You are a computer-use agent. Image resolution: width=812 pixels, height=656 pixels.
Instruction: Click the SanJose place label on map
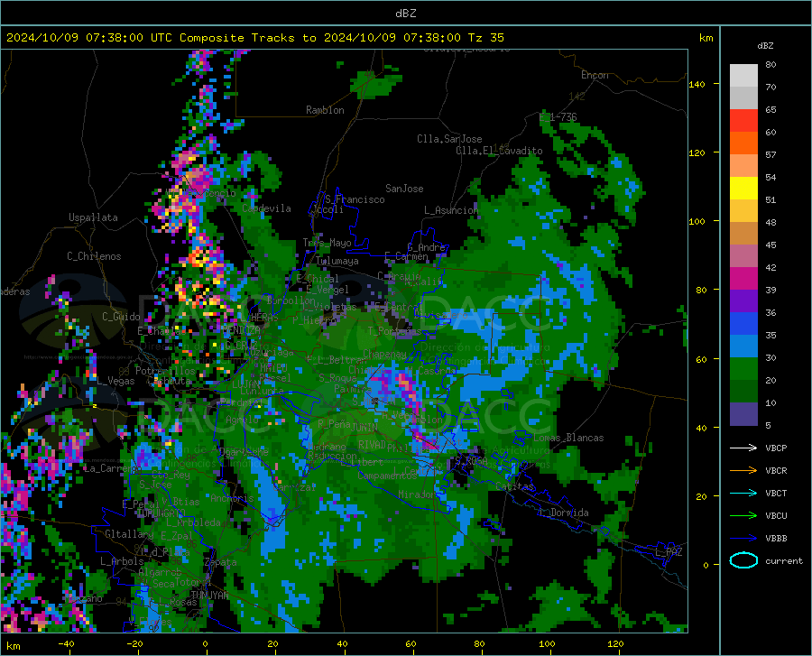[x=404, y=189]
